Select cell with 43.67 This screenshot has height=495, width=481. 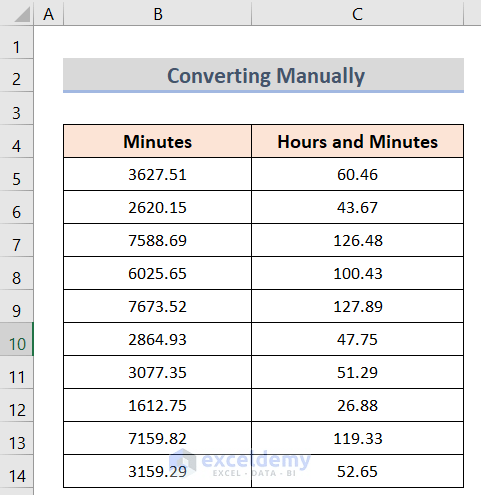pos(357,207)
